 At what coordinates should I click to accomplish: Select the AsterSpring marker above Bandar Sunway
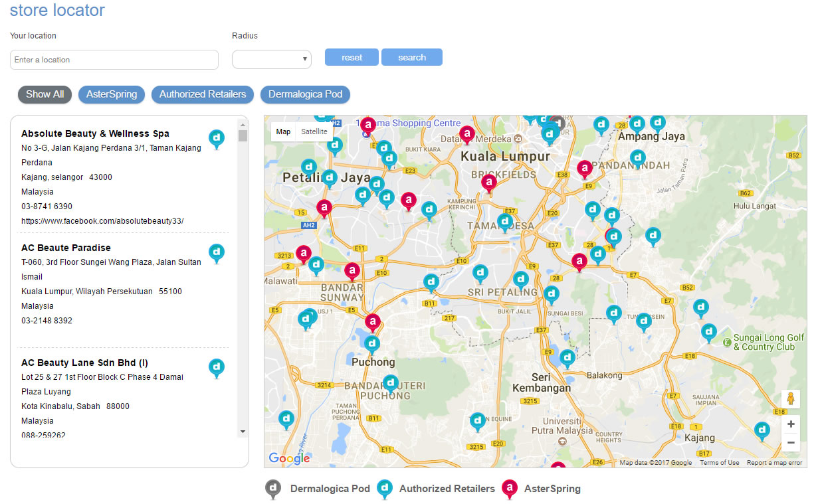pyautogui.click(x=353, y=272)
